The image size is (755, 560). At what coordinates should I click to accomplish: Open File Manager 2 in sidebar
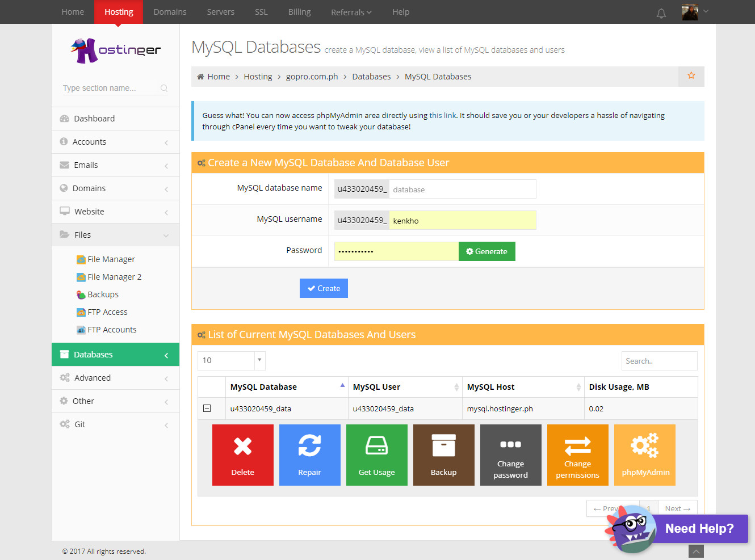tap(109, 277)
